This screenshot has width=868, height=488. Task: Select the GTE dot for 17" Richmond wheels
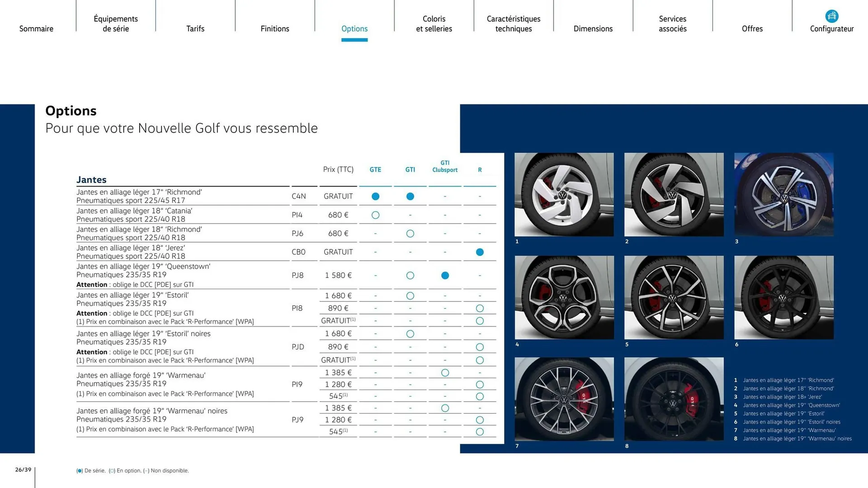375,196
